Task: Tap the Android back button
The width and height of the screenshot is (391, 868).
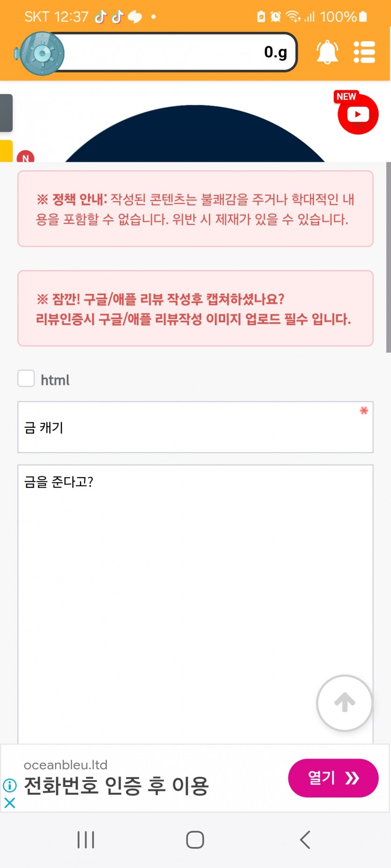Action: (305, 840)
